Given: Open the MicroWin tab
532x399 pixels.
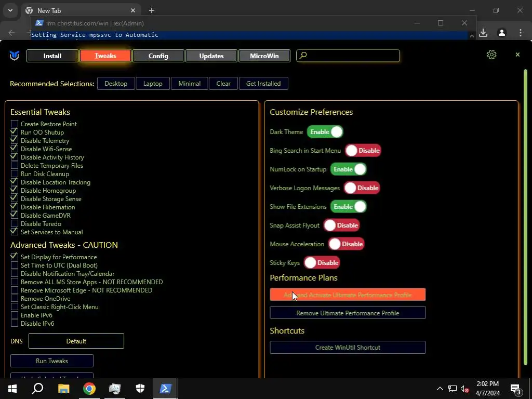Looking at the screenshot, I should pos(264,56).
